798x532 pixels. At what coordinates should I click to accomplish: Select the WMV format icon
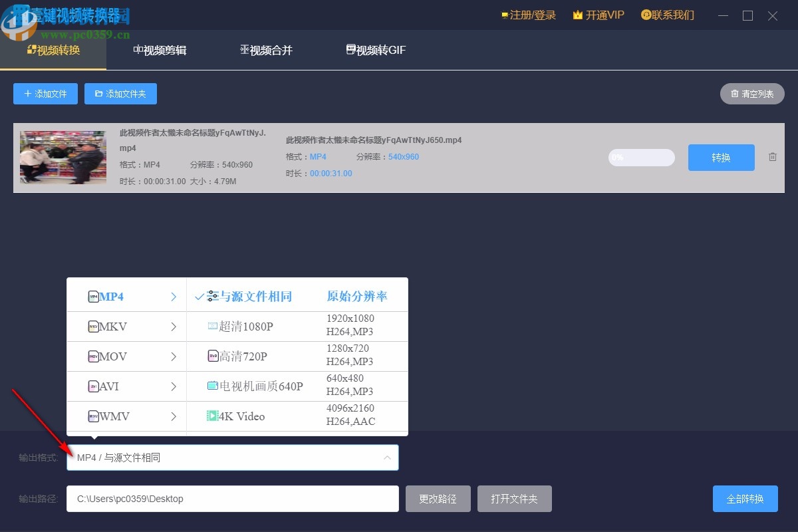[x=93, y=416]
